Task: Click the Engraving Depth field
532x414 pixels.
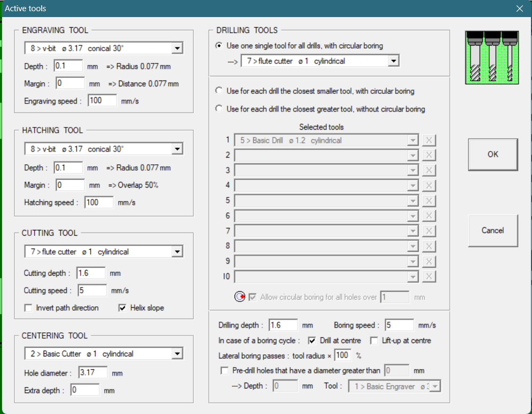Action: [x=68, y=66]
